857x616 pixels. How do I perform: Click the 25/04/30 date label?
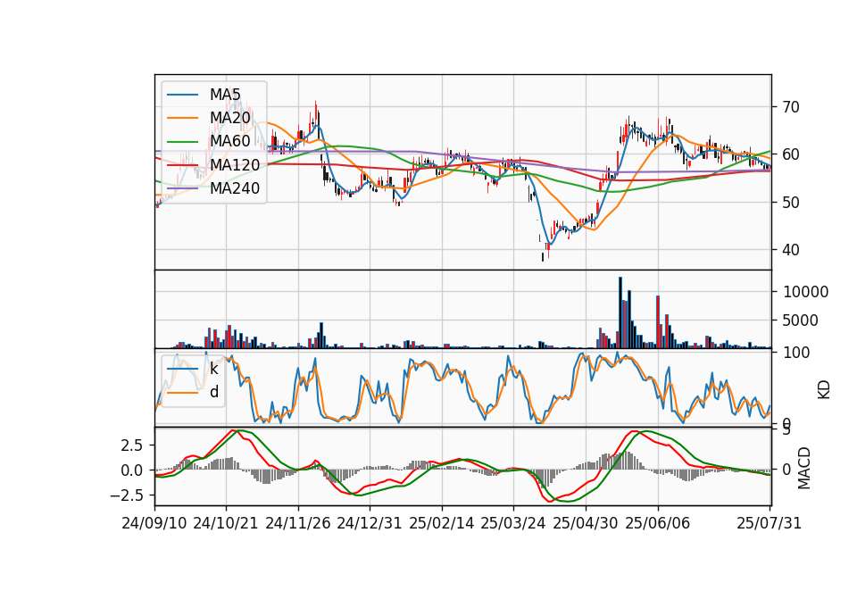pyautogui.click(x=586, y=523)
